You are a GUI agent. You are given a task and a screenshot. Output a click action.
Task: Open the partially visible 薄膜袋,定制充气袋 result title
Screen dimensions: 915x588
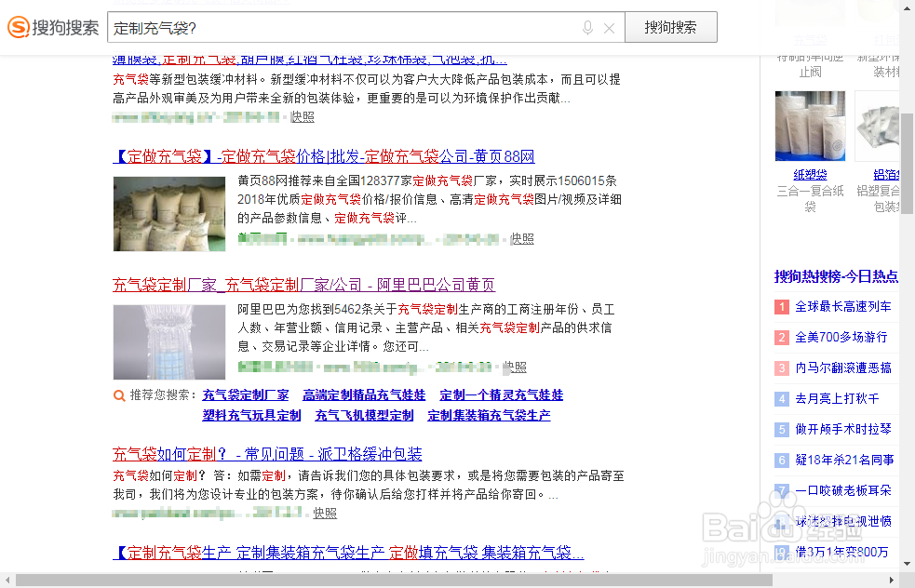point(310,60)
